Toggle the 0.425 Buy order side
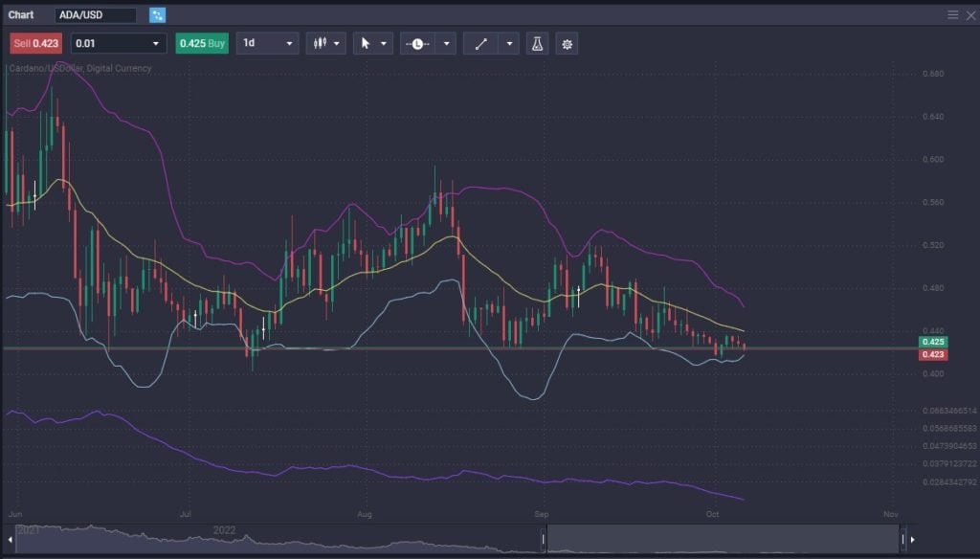 click(202, 43)
